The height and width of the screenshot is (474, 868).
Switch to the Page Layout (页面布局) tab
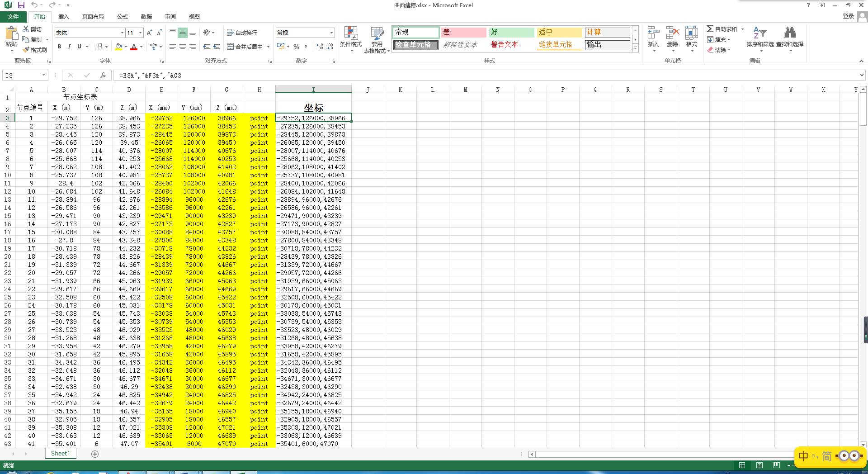(93, 16)
